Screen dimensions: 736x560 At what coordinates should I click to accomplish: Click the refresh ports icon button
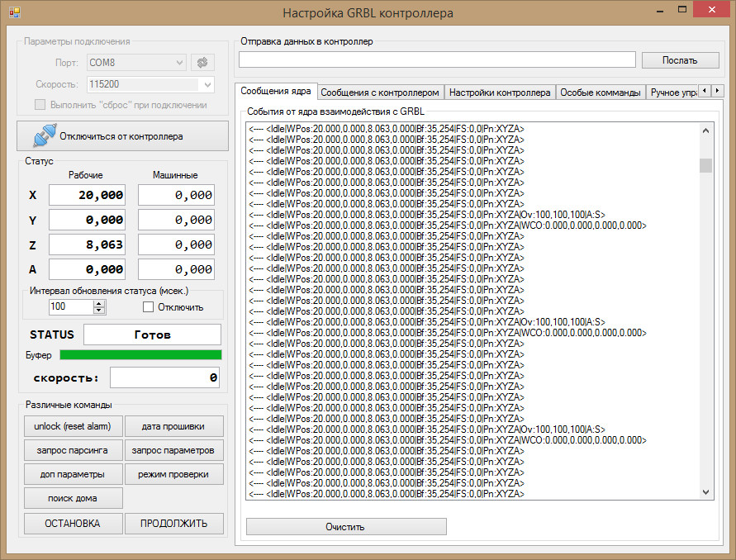tap(202, 63)
